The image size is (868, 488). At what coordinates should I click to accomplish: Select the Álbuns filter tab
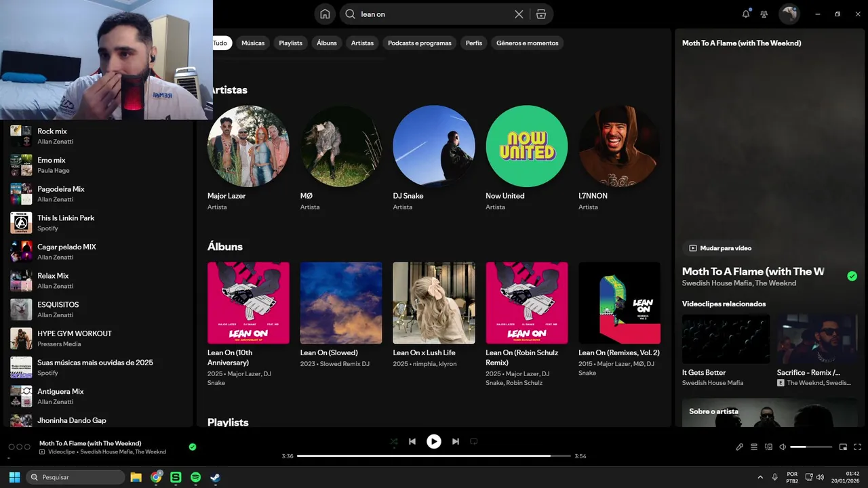(327, 43)
